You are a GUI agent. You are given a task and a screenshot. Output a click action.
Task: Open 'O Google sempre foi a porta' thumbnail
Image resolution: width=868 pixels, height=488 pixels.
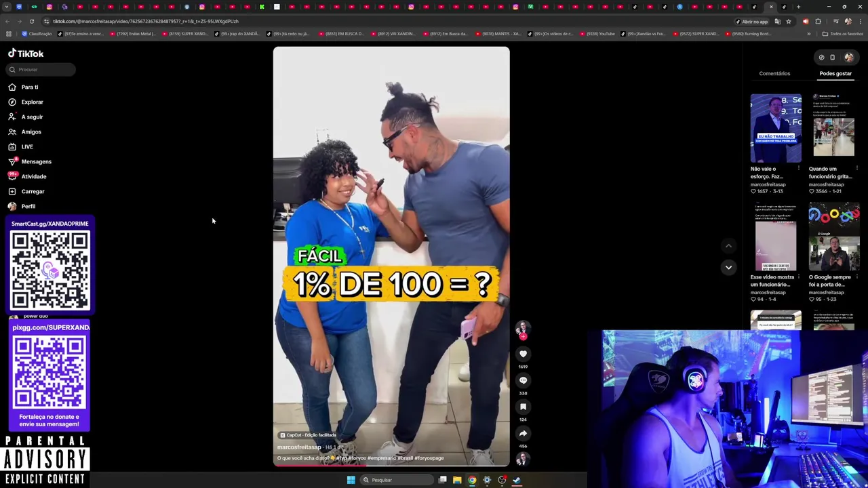pyautogui.click(x=834, y=237)
